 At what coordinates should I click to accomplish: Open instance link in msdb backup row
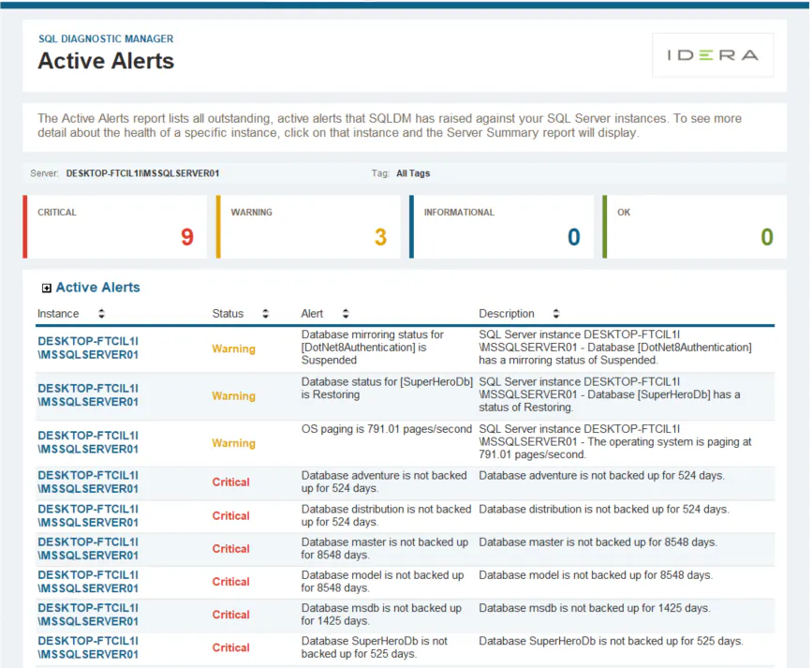tap(88, 614)
